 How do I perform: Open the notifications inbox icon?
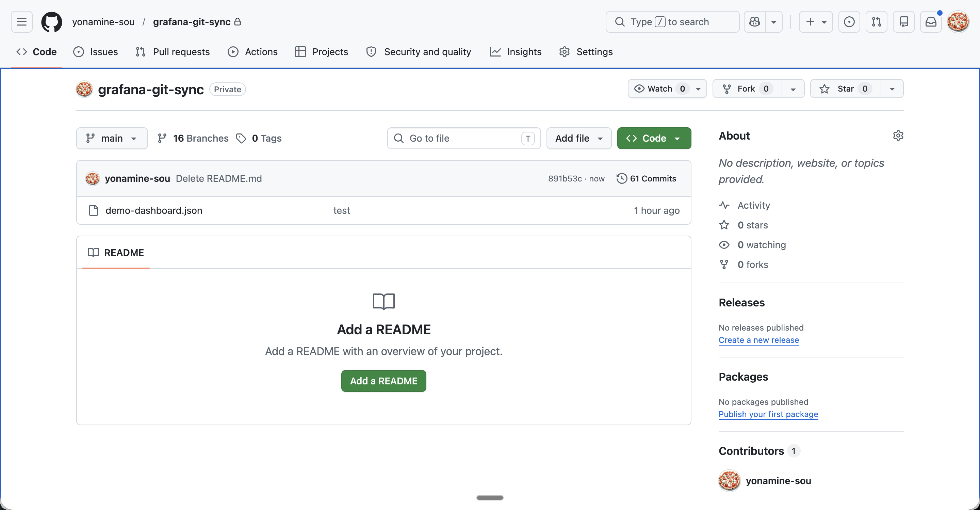coord(931,22)
